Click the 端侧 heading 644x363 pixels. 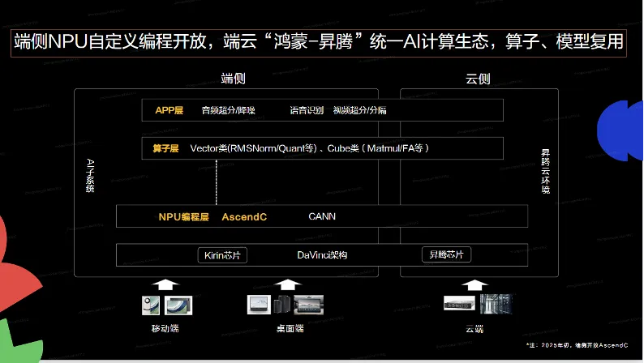[x=234, y=78]
